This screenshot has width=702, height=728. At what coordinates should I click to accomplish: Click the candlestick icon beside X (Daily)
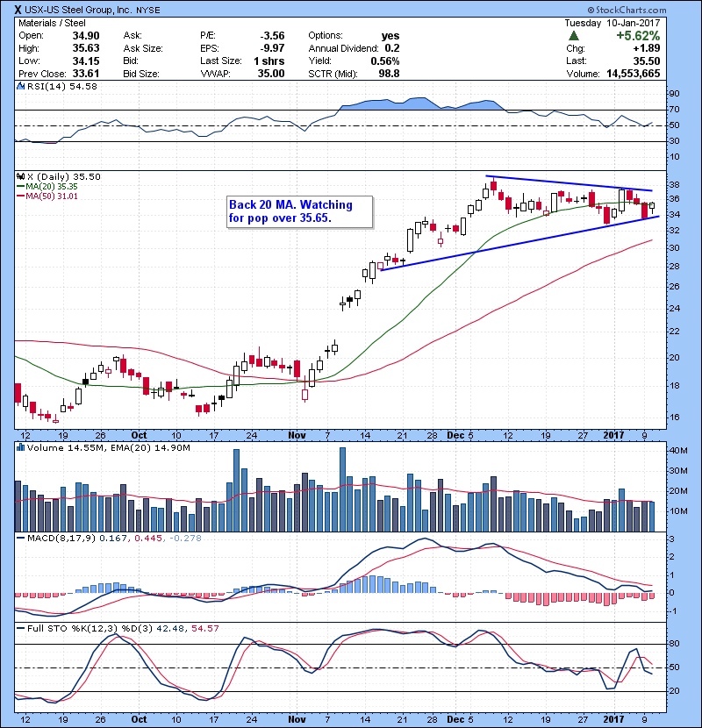(x=20, y=176)
